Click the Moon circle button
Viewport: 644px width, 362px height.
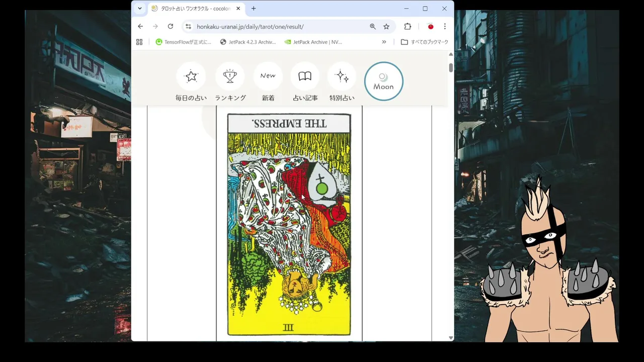pos(383,81)
